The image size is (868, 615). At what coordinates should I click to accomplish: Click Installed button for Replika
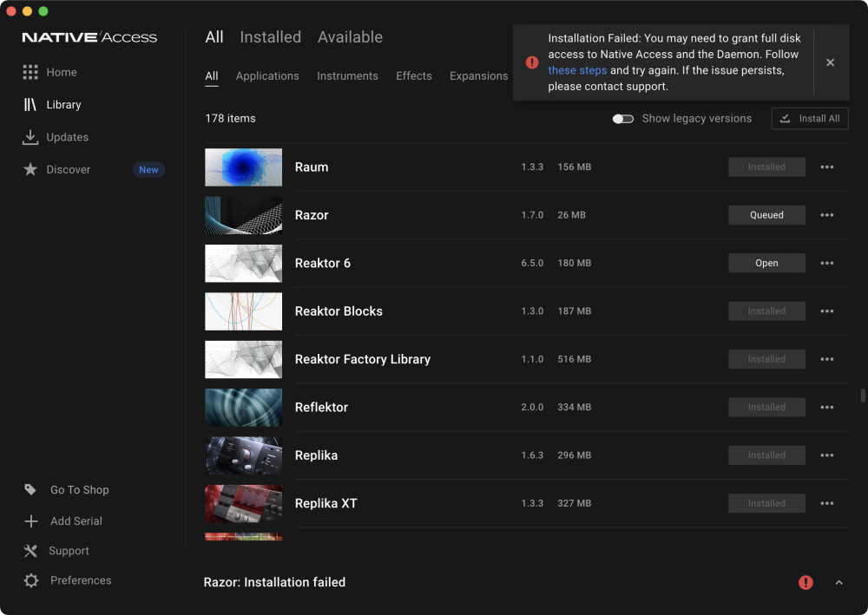766,455
